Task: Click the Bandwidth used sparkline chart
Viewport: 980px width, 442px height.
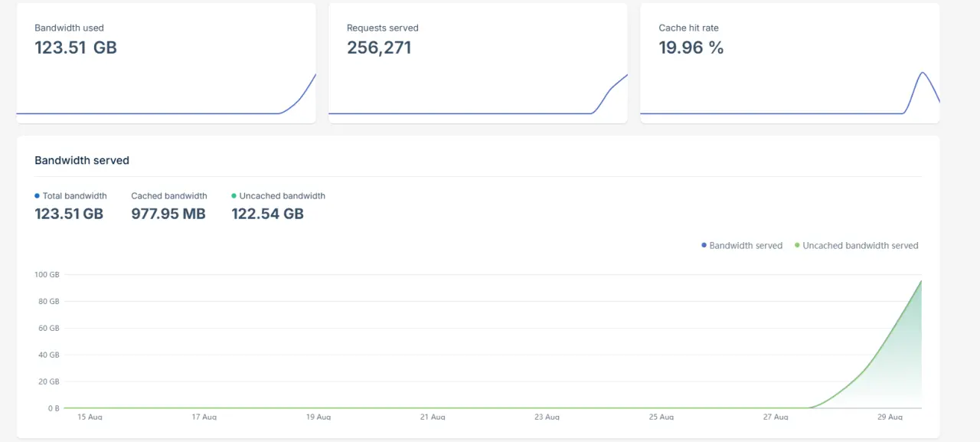Action: pos(166,94)
